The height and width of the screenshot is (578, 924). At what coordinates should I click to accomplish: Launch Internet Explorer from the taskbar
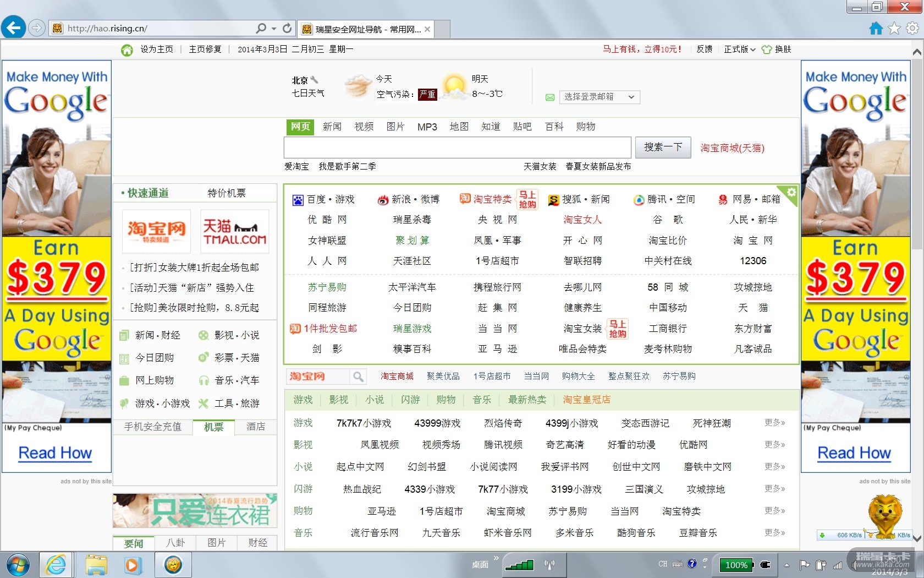pos(56,565)
